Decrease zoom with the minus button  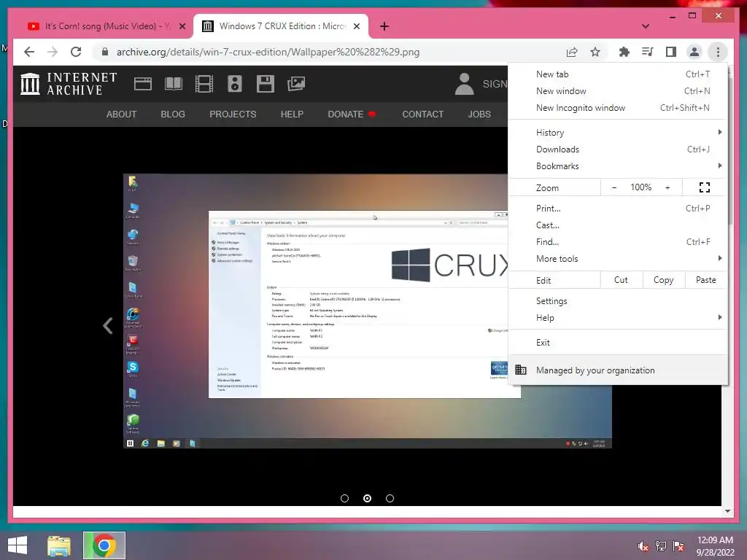tap(614, 187)
